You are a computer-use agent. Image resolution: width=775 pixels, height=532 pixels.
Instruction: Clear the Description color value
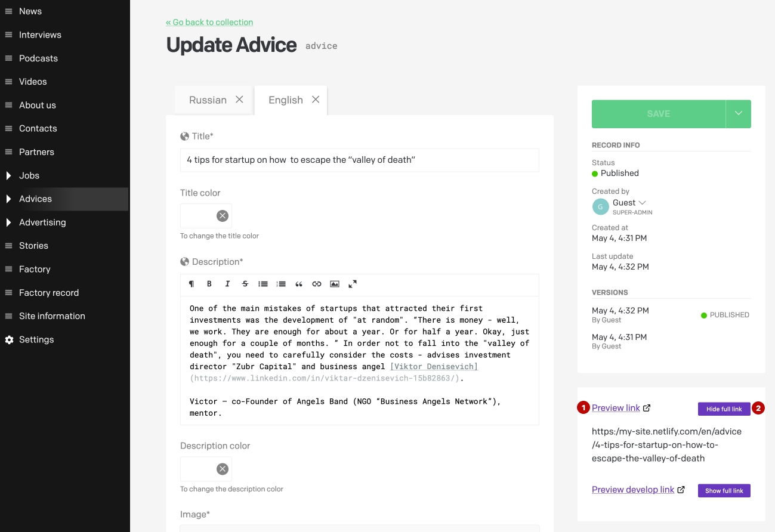point(223,469)
